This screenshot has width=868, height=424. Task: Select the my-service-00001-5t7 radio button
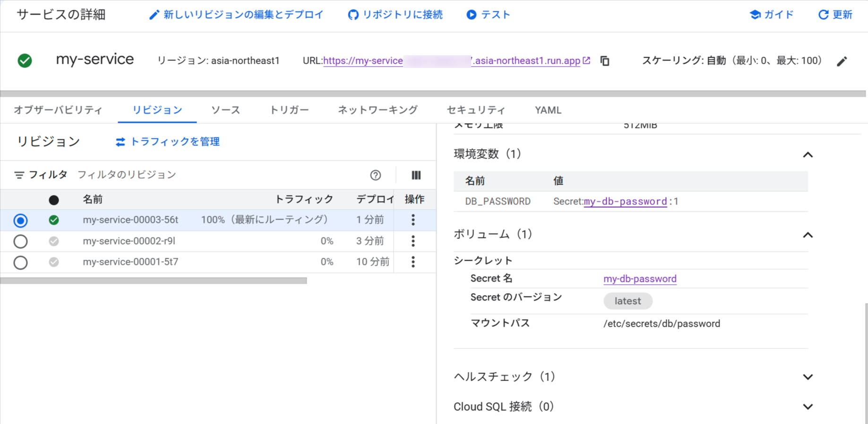[20, 263]
